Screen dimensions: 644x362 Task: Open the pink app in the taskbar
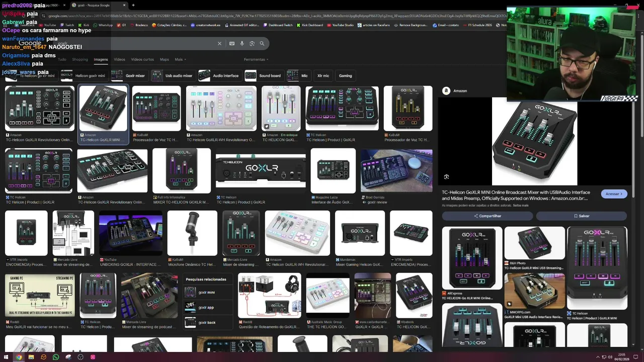[x=93, y=357]
